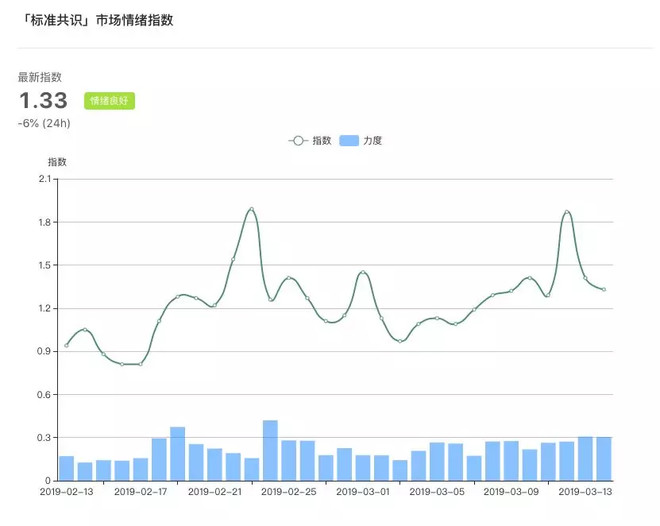Toggle the 力度 blue bar legend swatch

349,141
